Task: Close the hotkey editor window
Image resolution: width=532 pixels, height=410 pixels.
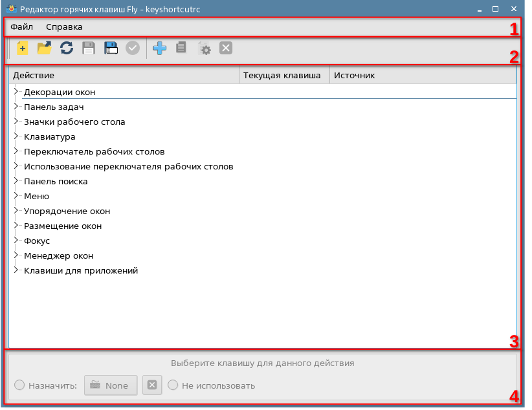Action: 514,9
